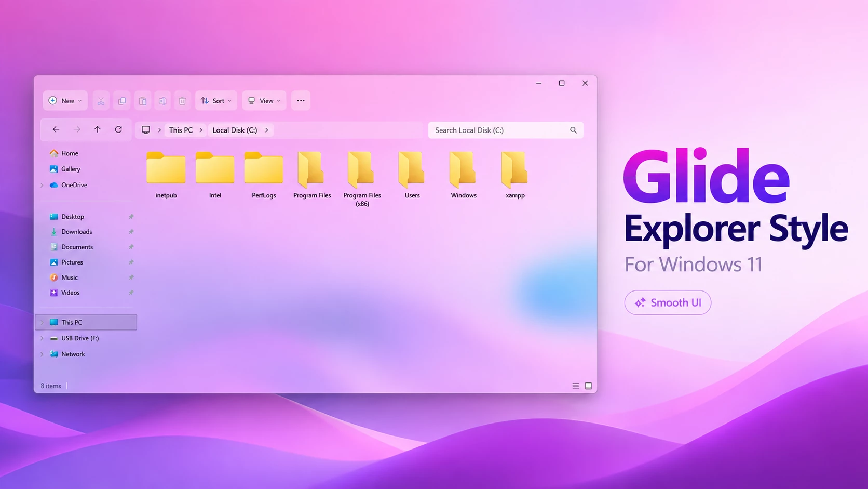
Task: Unpin Downloads using its pin icon
Action: (x=131, y=232)
